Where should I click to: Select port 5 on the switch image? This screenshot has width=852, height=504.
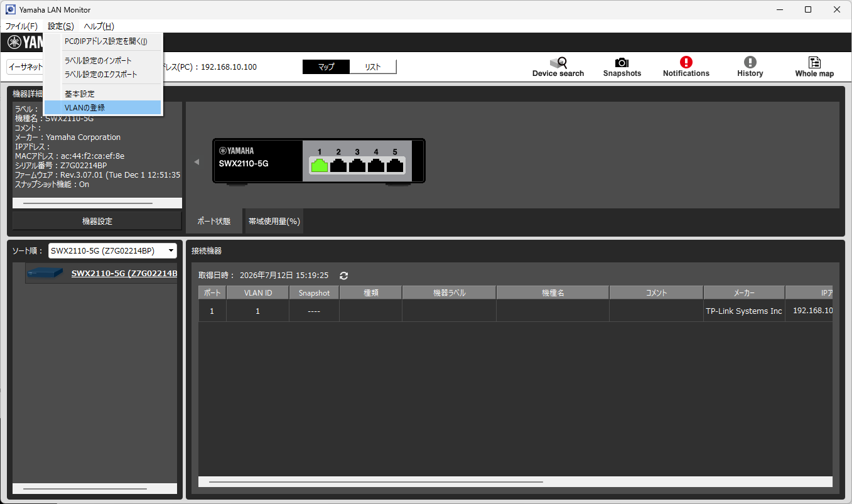[395, 166]
